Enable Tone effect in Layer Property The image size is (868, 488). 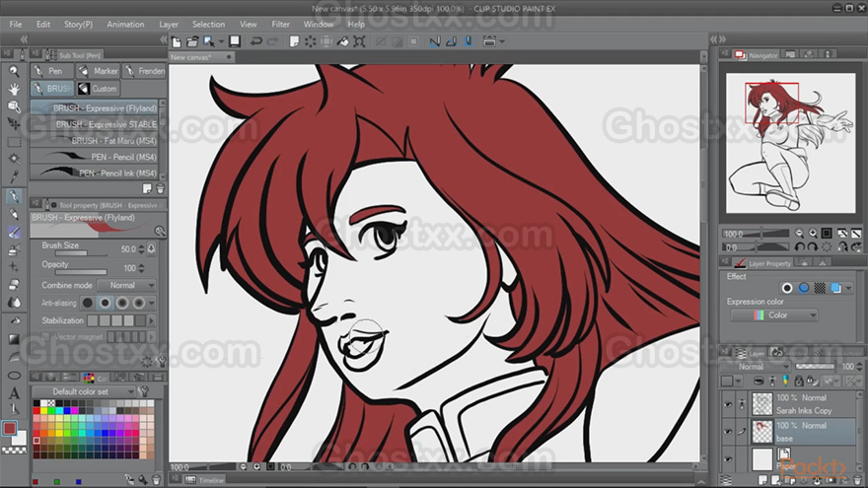point(820,288)
